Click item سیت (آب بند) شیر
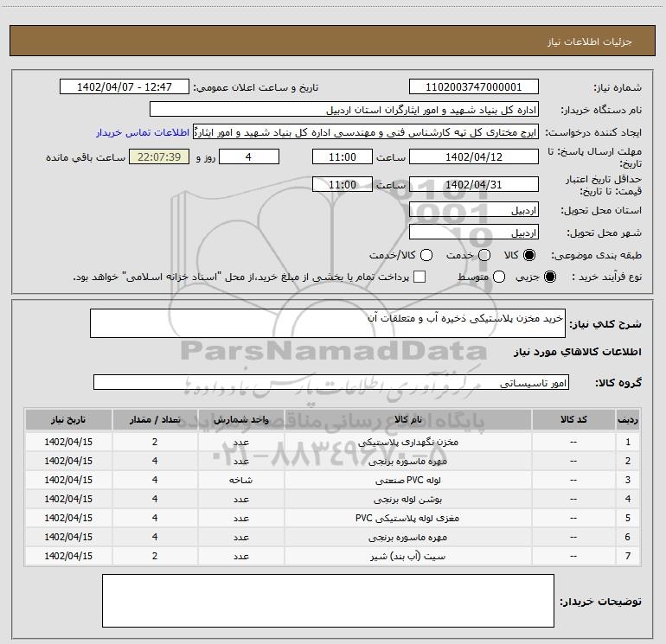 407,556
